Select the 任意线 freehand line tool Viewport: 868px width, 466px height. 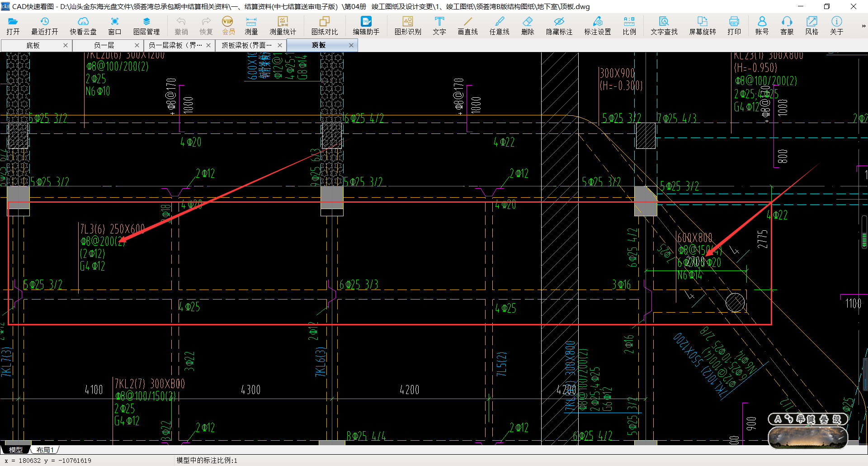coord(500,26)
